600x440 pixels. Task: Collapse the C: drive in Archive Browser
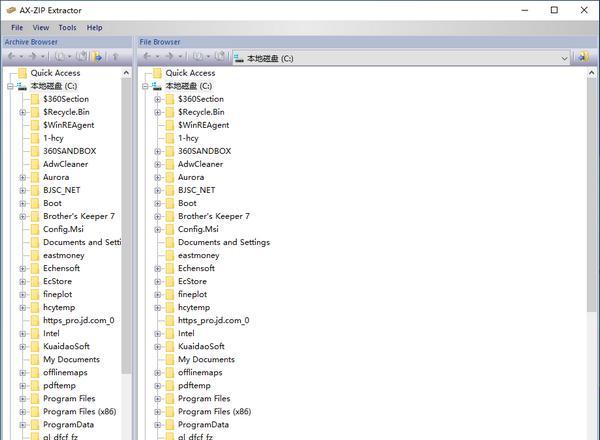coord(10,86)
